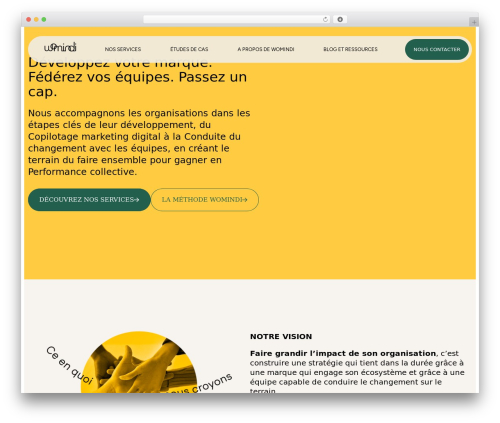Image resolution: width=500 pixels, height=423 pixels.
Task: Add a new browser tab
Action: click(x=474, y=22)
